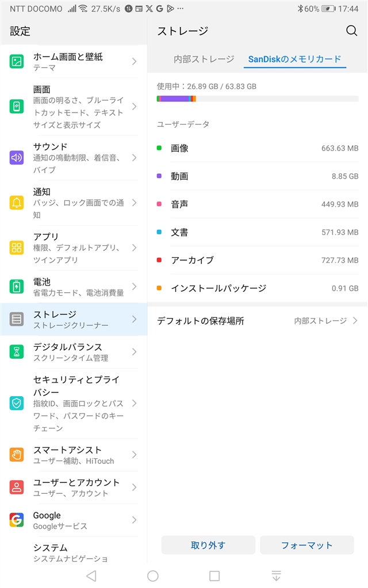Tap the フォーマット button
This screenshot has width=368, height=588.
pos(306,545)
